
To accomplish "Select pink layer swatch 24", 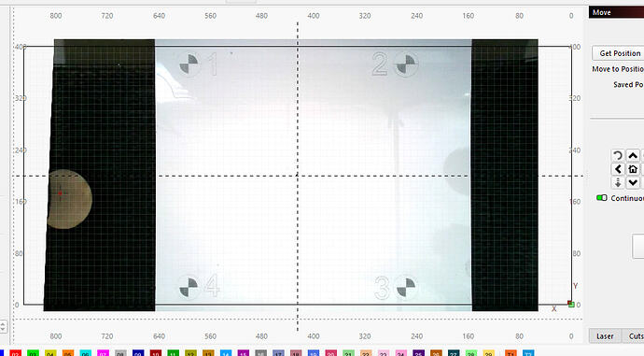I will coord(401,352).
